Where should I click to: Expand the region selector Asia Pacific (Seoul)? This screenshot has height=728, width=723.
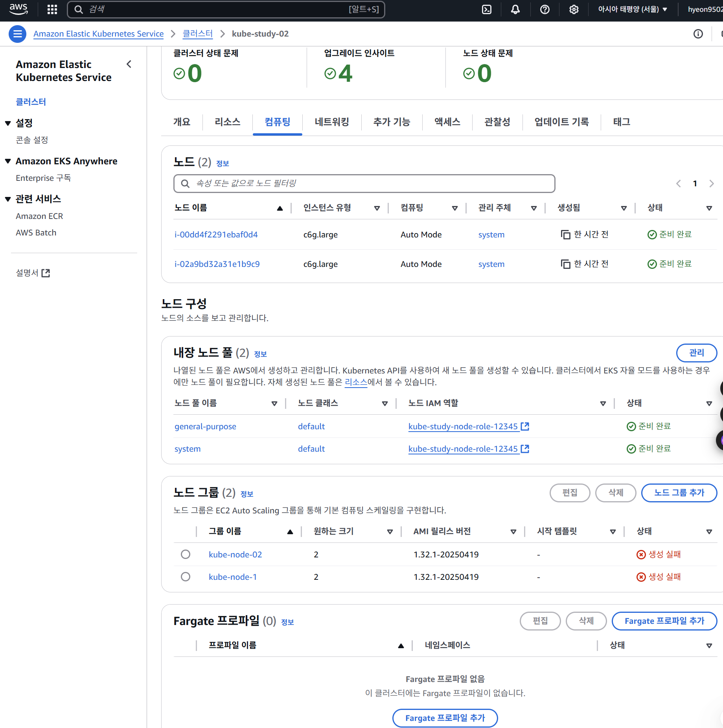[x=633, y=9]
